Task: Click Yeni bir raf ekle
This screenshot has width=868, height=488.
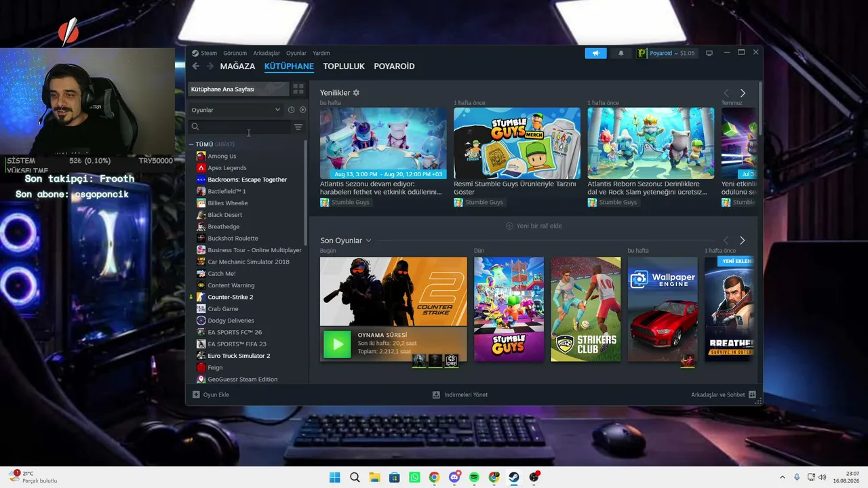Action: [534, 226]
